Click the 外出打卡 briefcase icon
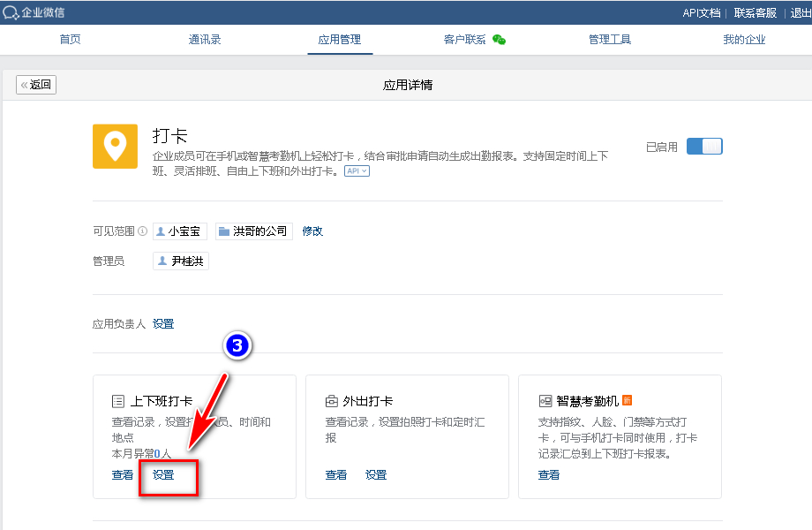This screenshot has height=530, width=812. click(332, 401)
